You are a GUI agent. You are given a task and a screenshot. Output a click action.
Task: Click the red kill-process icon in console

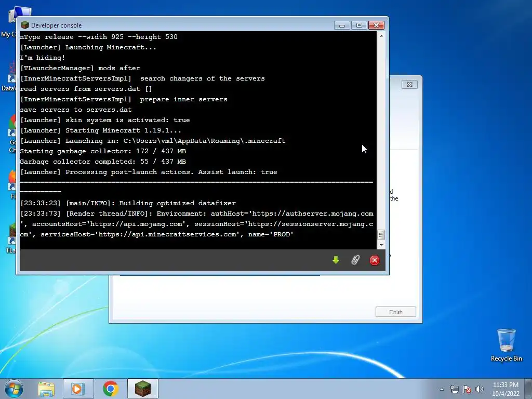coord(374,260)
